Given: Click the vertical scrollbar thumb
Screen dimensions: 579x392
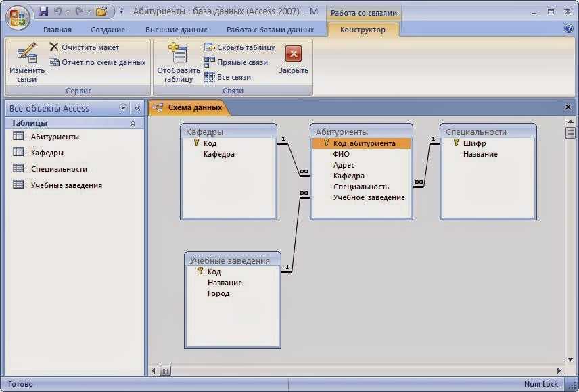Looking at the screenshot, I should [570, 132].
